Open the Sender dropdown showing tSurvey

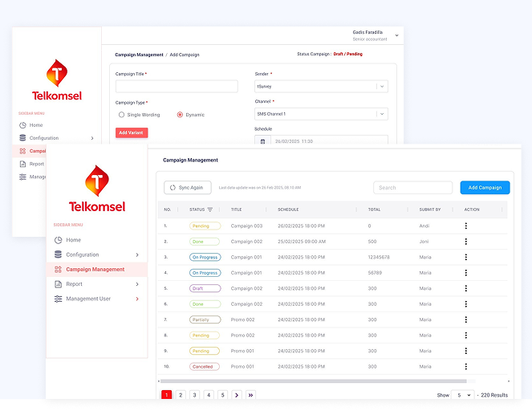pos(320,86)
